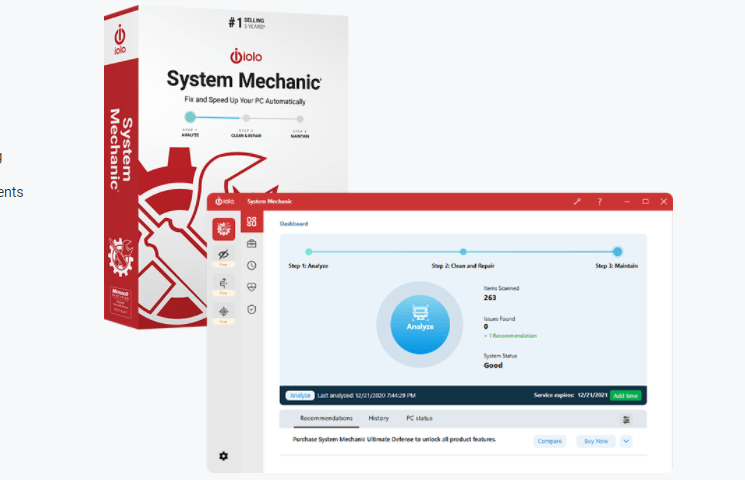The image size is (745, 480).
Task: Expand the dropdown arrow beside Buy Now
Action: pos(626,441)
